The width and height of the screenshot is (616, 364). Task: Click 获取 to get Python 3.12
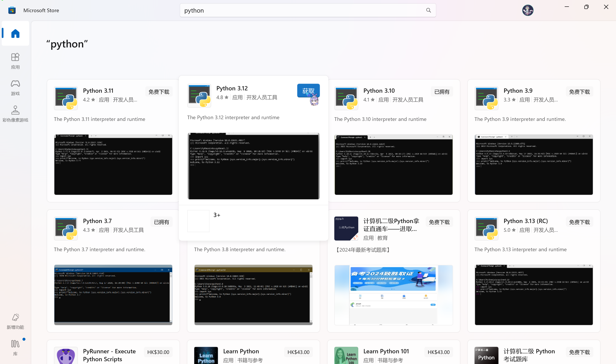pyautogui.click(x=308, y=91)
